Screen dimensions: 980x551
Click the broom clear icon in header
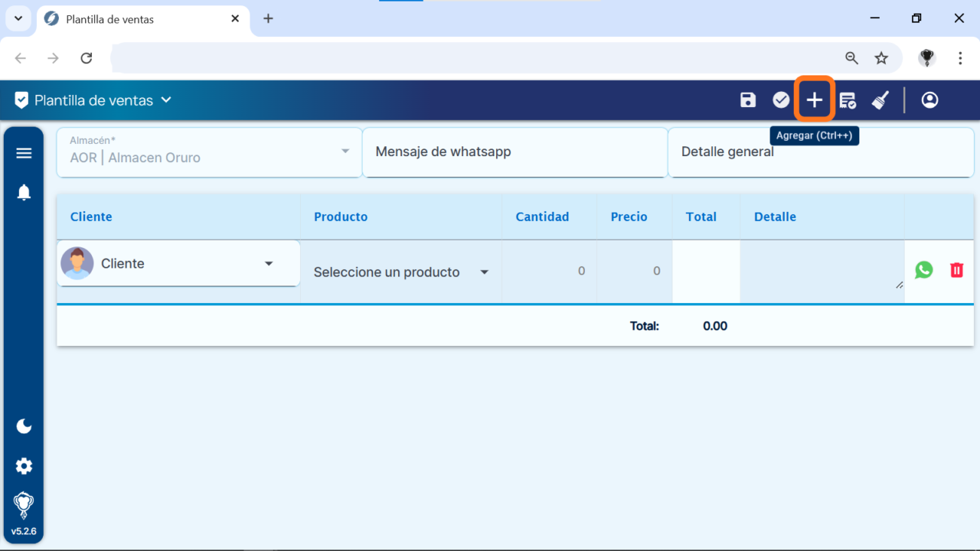coord(880,100)
